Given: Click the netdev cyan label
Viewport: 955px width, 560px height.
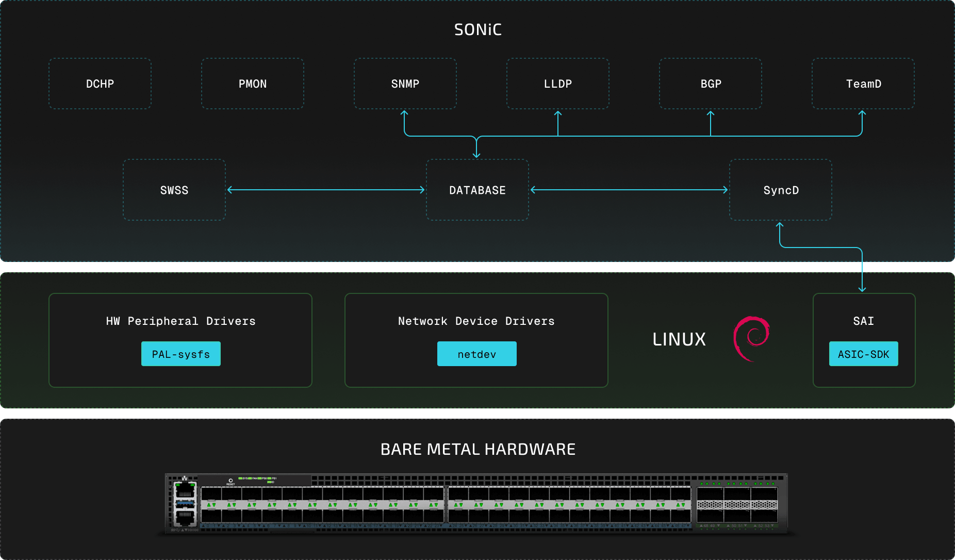Looking at the screenshot, I should pos(477,354).
